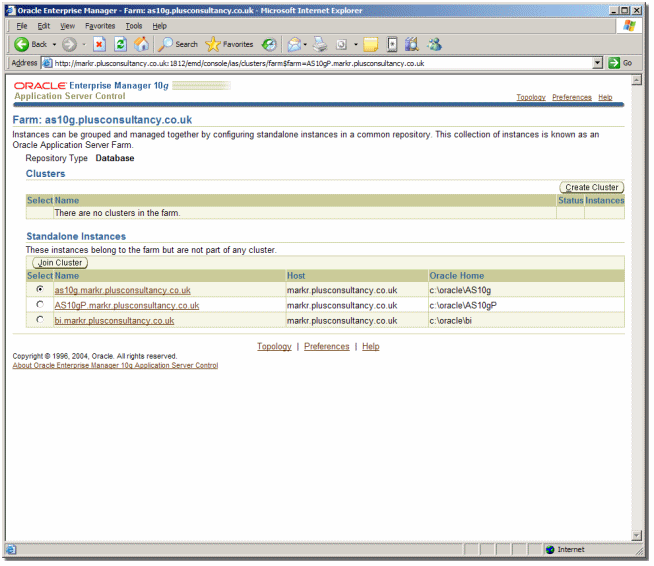Open the AS10gP.markr.plusconsultancy.co.uk instance link
Image resolution: width=654 pixels, height=566 pixels.
coord(127,306)
